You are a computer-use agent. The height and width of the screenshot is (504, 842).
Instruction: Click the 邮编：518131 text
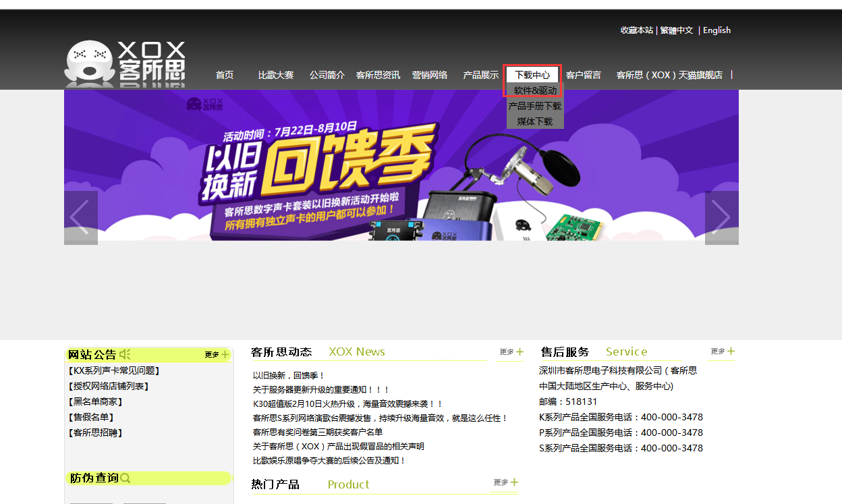(x=568, y=401)
